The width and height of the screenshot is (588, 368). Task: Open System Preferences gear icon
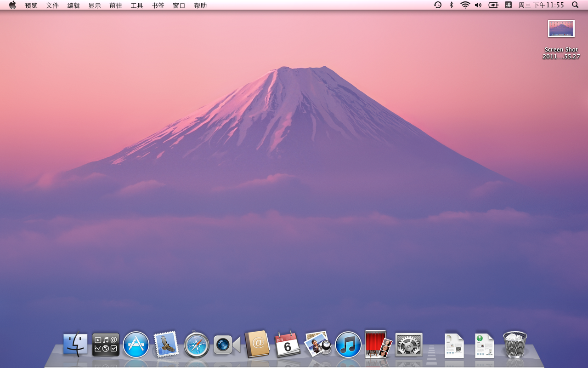click(409, 345)
